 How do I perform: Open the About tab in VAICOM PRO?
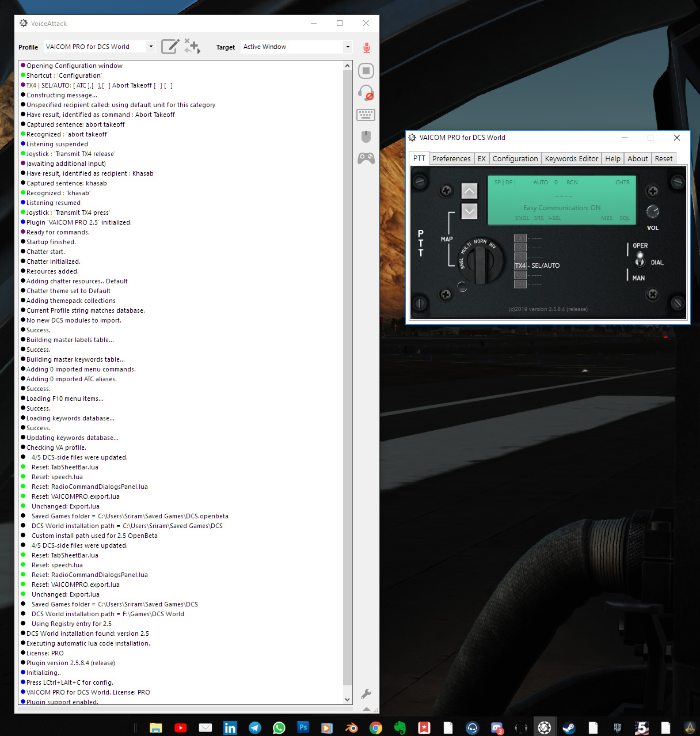(638, 158)
